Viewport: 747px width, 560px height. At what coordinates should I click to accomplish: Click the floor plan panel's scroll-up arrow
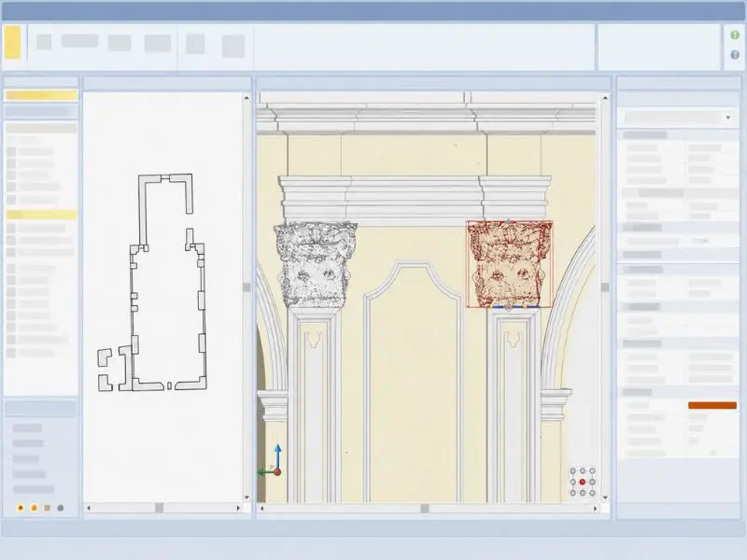coord(247,98)
